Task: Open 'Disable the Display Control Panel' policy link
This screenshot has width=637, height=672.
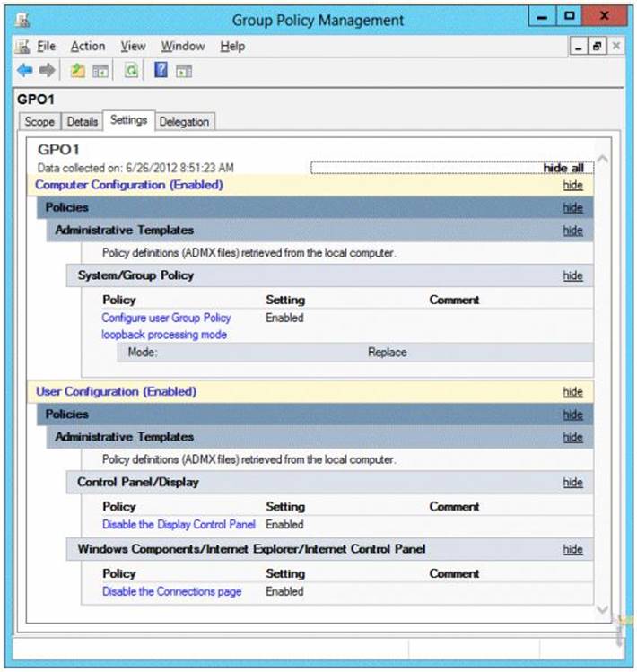Action: tap(179, 524)
